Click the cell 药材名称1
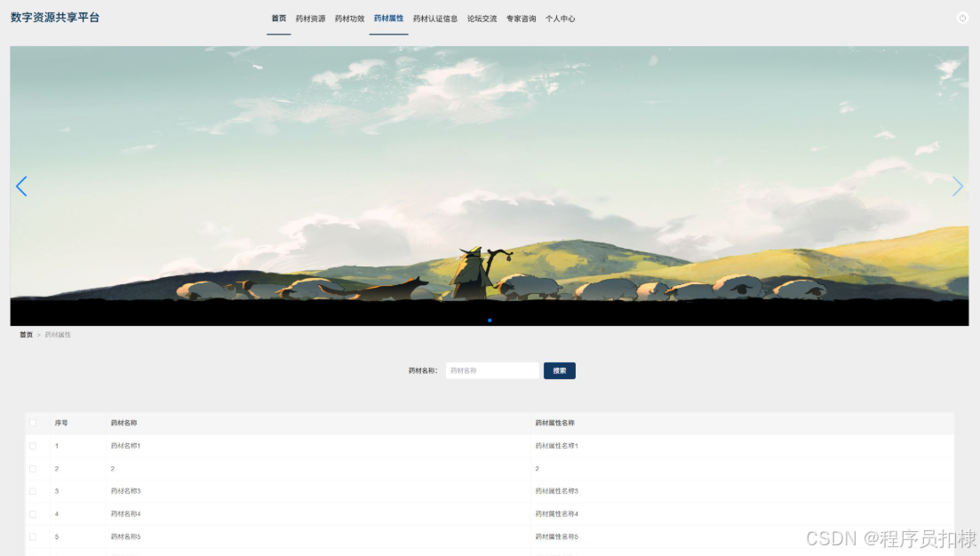The width and height of the screenshot is (980, 556). (x=125, y=446)
